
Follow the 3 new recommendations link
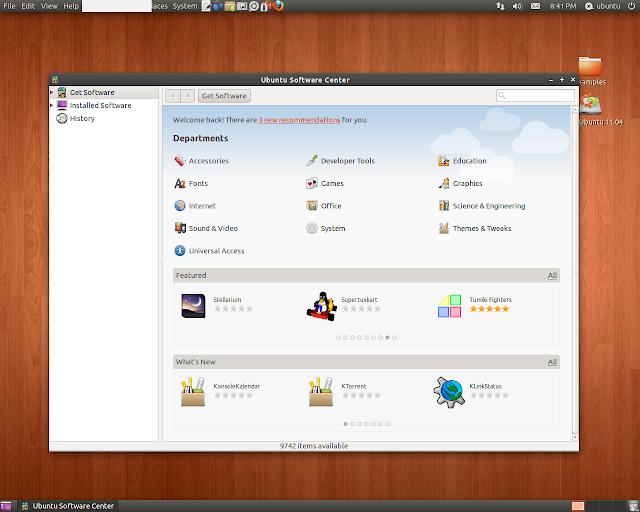click(299, 120)
